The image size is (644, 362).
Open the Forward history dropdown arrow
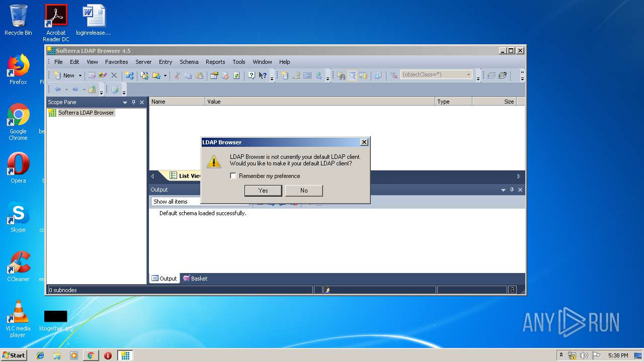[x=84, y=89]
